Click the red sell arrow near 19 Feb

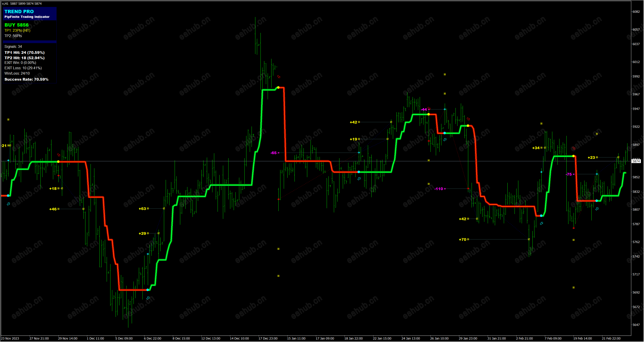(x=574, y=148)
